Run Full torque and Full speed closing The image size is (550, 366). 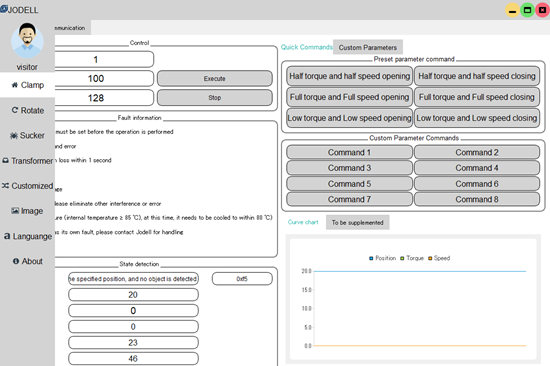(x=477, y=97)
